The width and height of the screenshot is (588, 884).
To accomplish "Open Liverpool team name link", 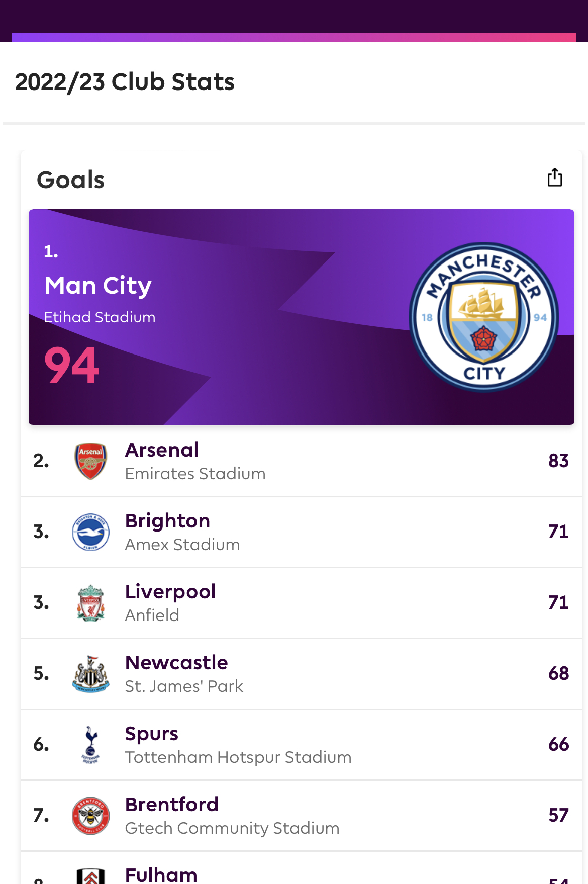I will click(x=170, y=592).
